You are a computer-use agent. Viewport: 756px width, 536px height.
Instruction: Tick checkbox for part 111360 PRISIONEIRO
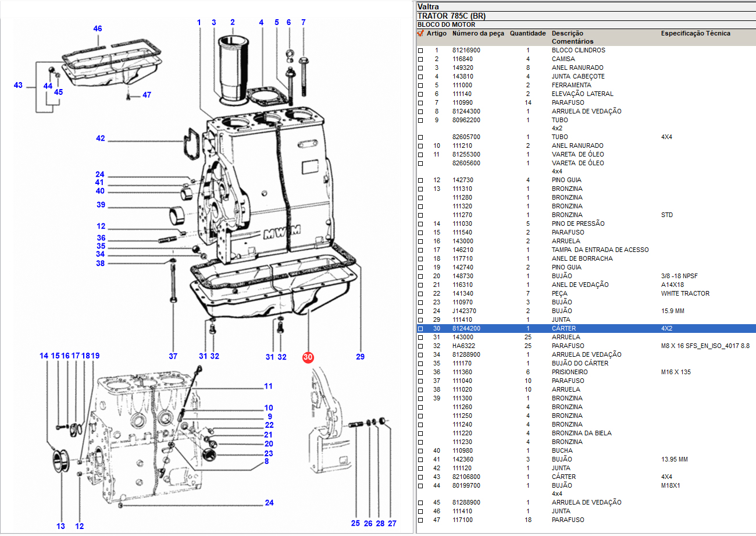(420, 372)
